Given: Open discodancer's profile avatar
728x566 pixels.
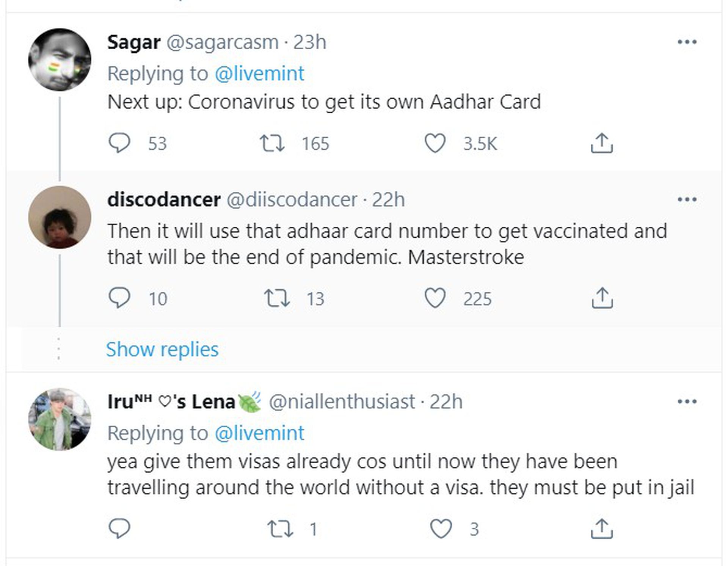Looking at the screenshot, I should 60,217.
